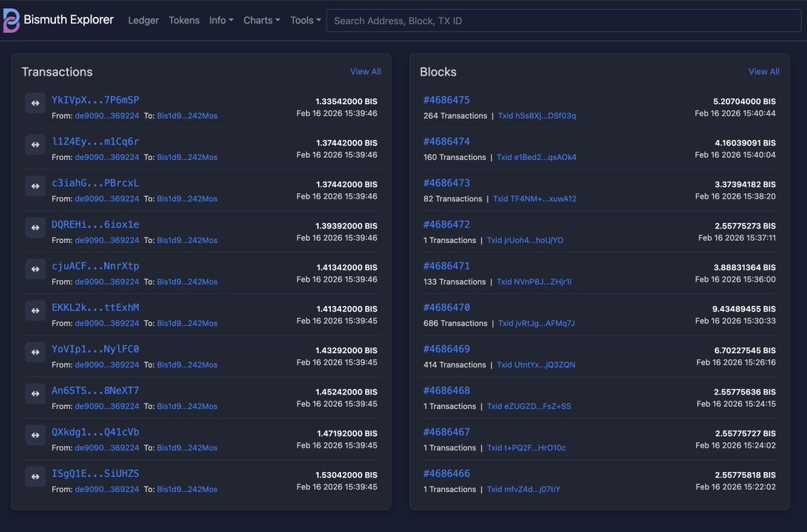Click transfer icon beside QXkdg1...Q41cVb transaction
The image size is (807, 532).
pos(35,435)
